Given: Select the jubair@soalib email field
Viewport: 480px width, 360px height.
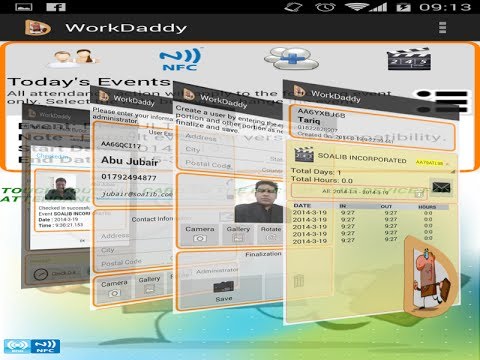Looking at the screenshot, I should (x=137, y=194).
